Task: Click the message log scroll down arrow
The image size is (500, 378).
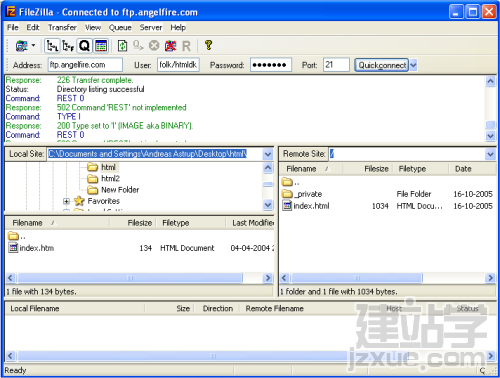Action: coord(490,136)
